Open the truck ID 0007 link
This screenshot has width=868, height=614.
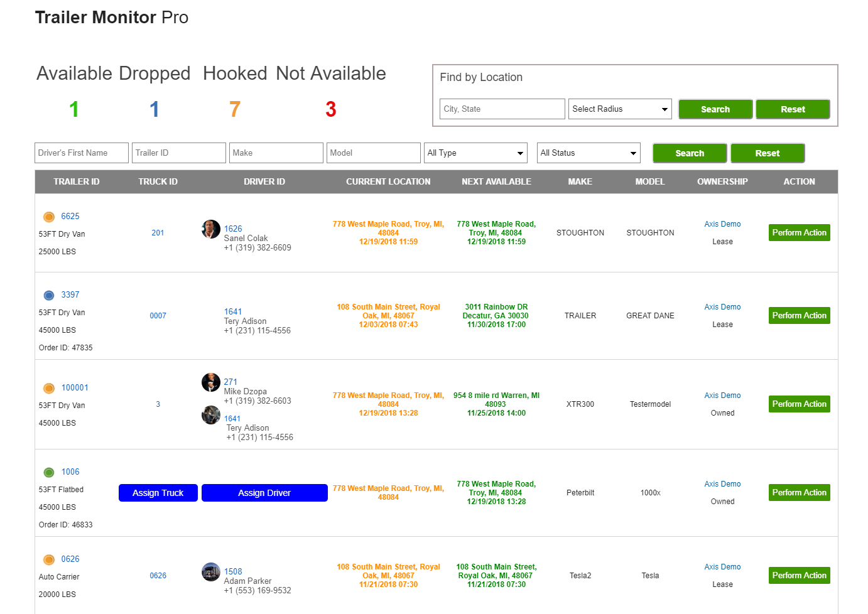(158, 316)
